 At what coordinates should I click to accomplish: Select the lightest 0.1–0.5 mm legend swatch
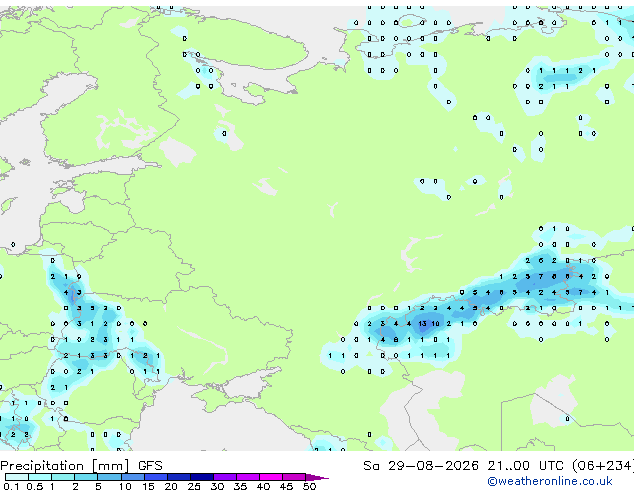pos(17,477)
